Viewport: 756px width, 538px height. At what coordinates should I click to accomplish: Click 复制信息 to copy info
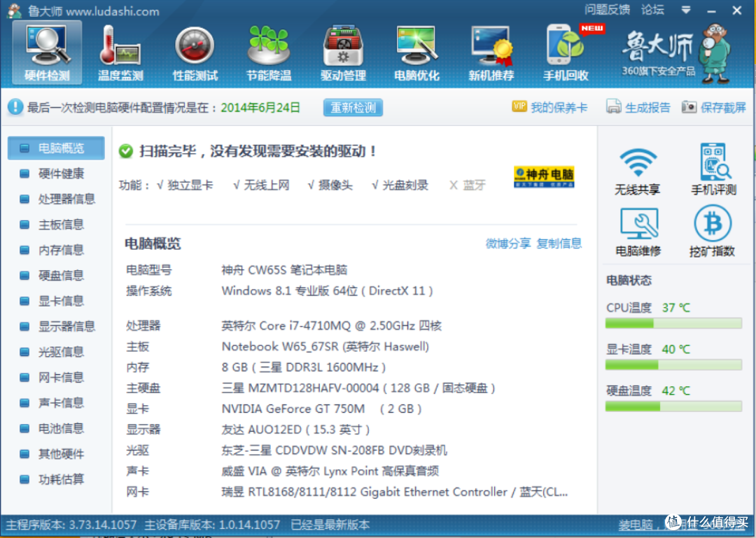click(x=559, y=243)
